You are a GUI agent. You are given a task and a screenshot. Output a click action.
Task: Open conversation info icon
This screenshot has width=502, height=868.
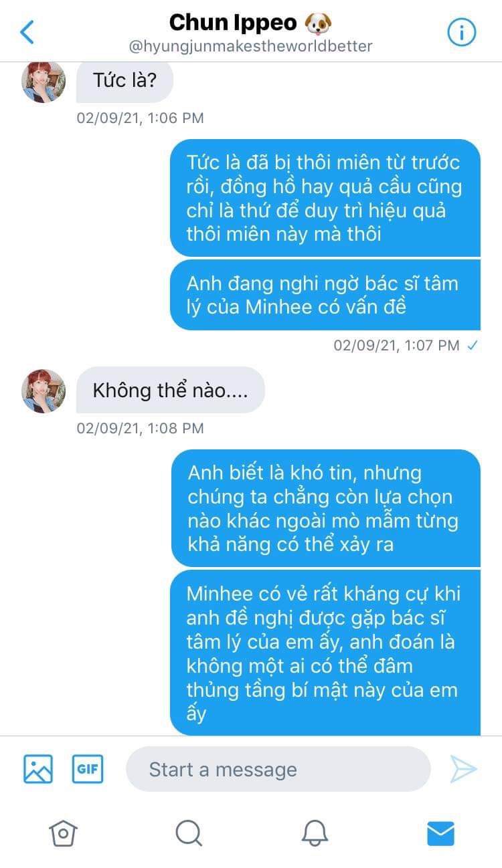pyautogui.click(x=461, y=32)
